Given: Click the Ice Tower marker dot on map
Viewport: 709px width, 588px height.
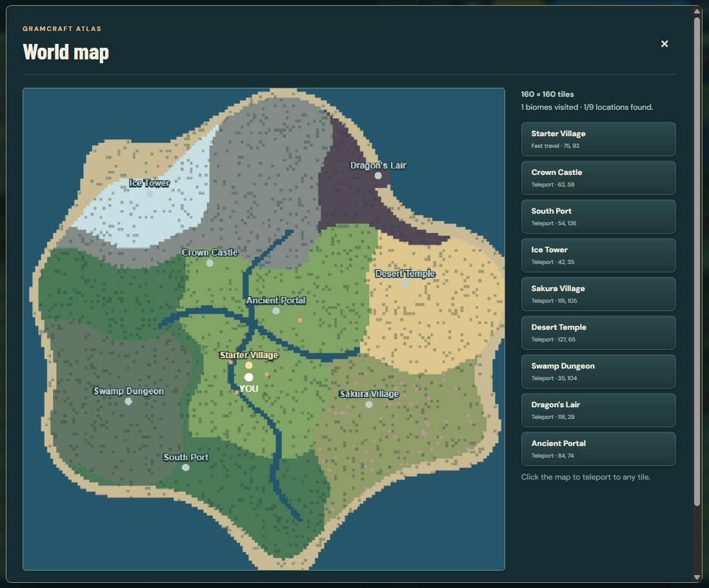Looking at the screenshot, I should [149, 194].
